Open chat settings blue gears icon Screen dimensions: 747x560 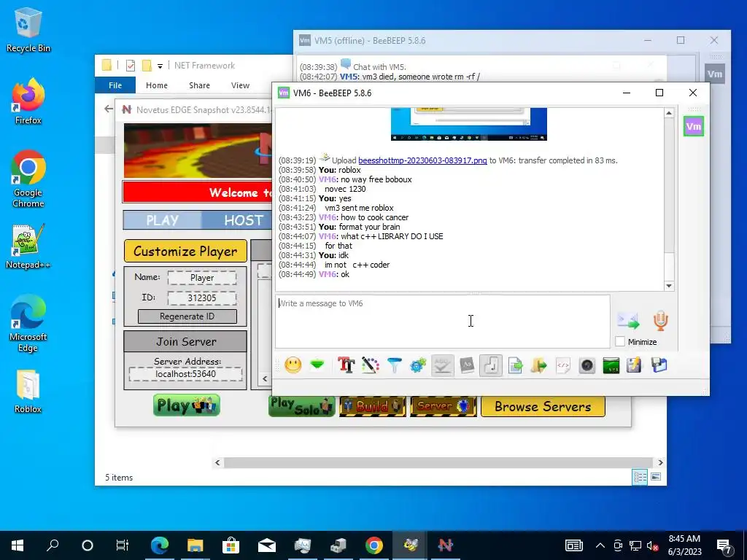pyautogui.click(x=418, y=365)
